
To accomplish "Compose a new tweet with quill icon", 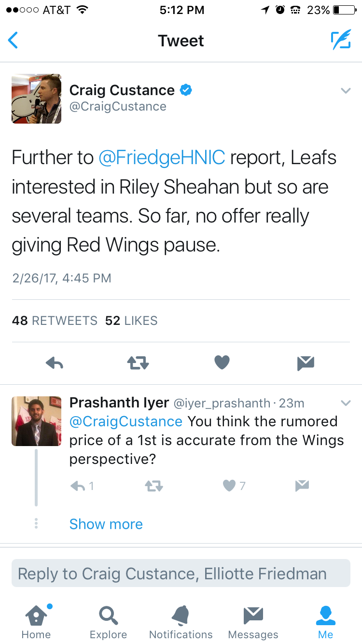I will point(340,41).
